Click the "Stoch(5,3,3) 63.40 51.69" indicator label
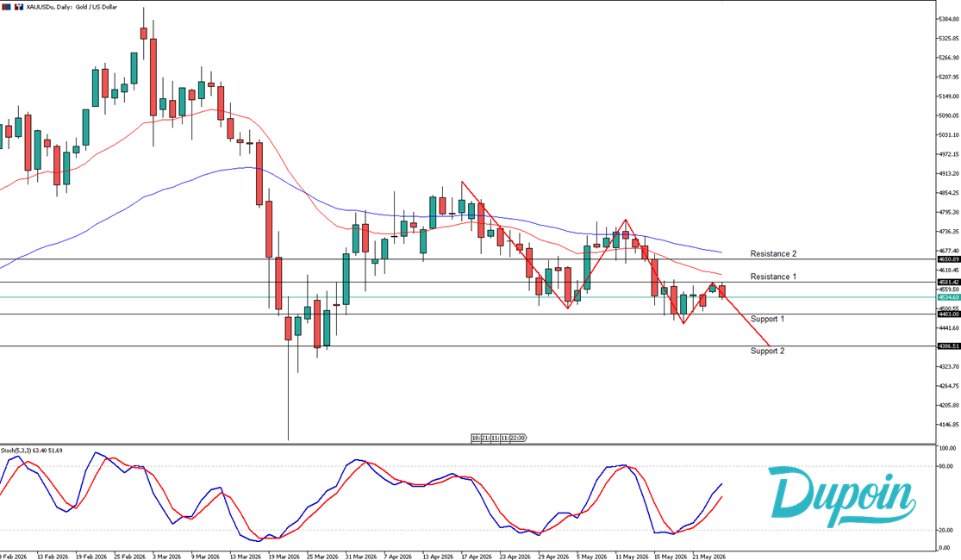Image resolution: width=961 pixels, height=560 pixels. click(x=31, y=451)
